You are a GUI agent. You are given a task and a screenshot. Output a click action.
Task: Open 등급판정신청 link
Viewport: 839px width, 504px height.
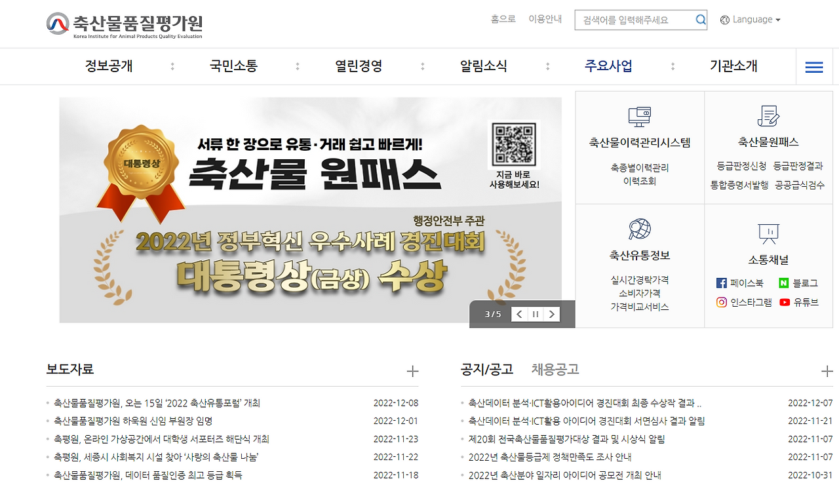(x=741, y=166)
